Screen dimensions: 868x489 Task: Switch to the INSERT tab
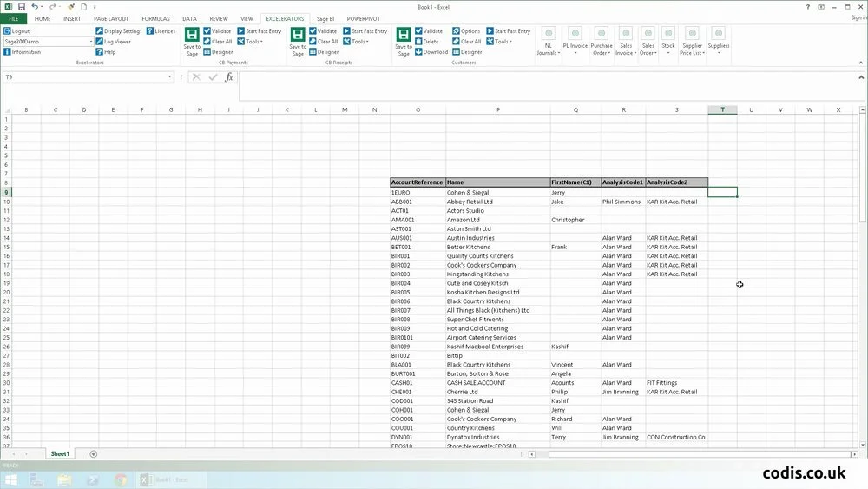coord(72,19)
